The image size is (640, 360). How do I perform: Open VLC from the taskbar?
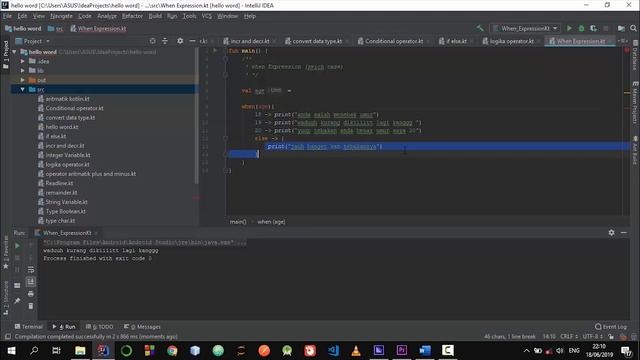356,351
